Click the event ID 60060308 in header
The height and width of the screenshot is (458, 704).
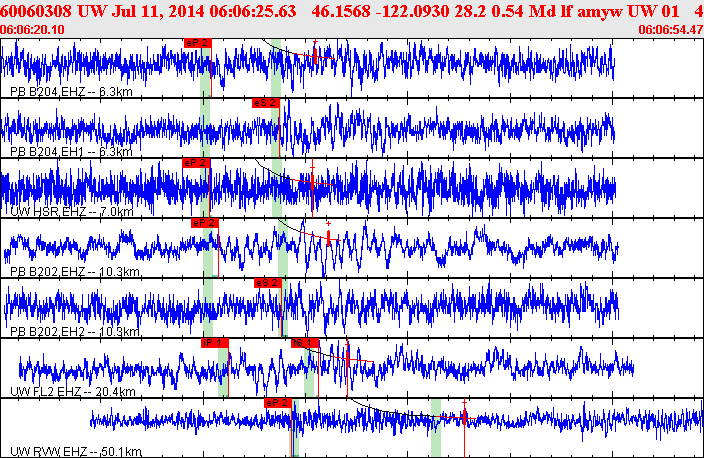pyautogui.click(x=38, y=11)
